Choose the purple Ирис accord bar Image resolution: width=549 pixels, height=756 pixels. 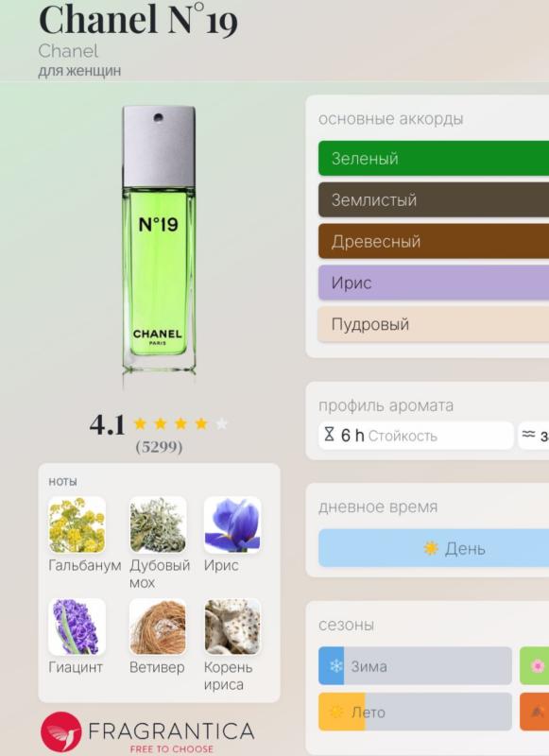tap(434, 283)
